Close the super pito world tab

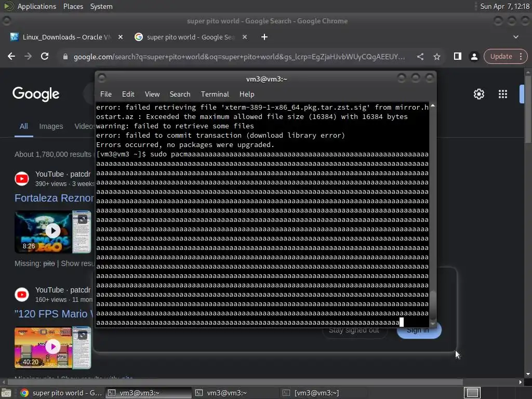pos(245,37)
